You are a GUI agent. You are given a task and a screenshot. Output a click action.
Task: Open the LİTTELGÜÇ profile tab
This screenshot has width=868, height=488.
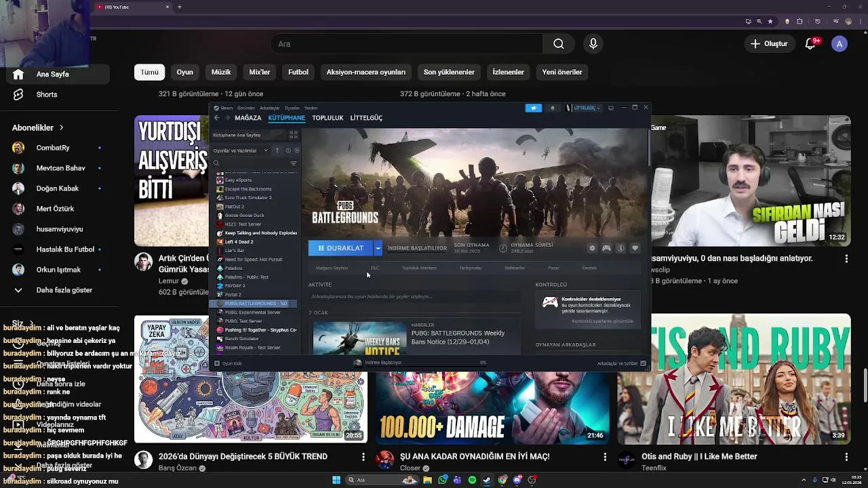pos(366,118)
